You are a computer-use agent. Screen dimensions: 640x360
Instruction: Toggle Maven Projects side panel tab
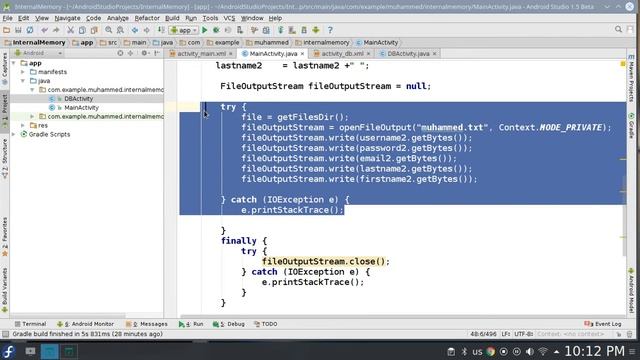pyautogui.click(x=631, y=78)
